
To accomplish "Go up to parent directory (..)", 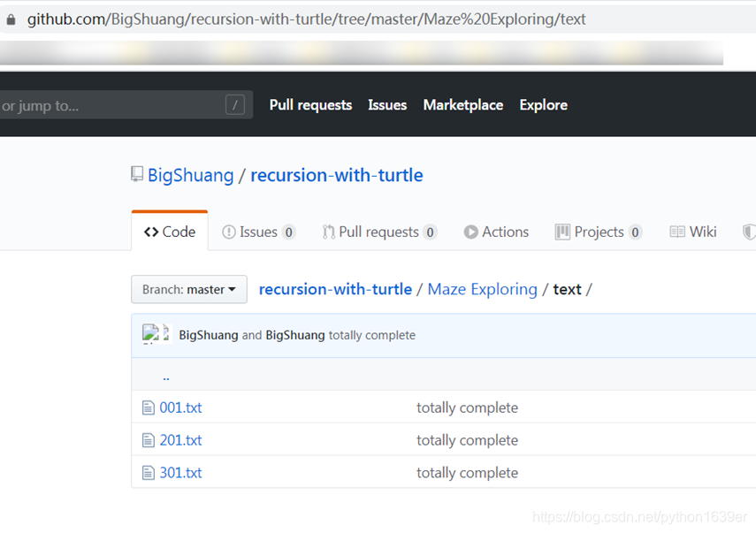I will click(x=166, y=377).
